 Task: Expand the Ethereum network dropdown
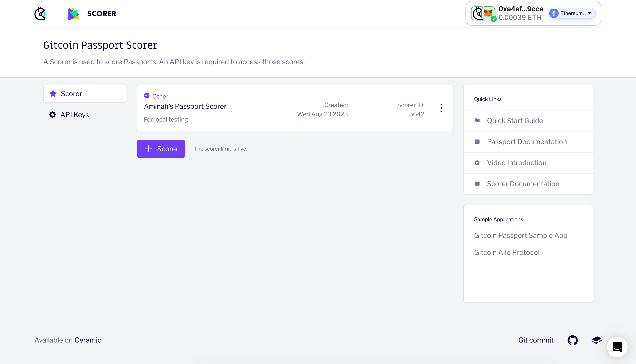(x=572, y=13)
